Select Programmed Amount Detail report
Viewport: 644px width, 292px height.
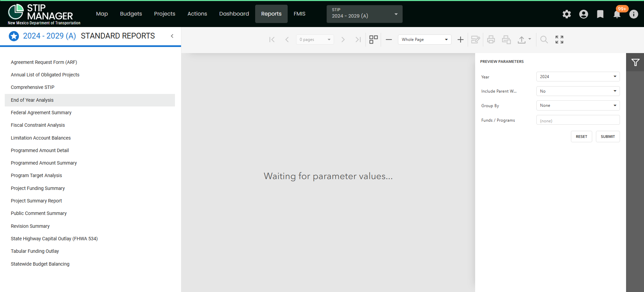[x=90, y=150]
